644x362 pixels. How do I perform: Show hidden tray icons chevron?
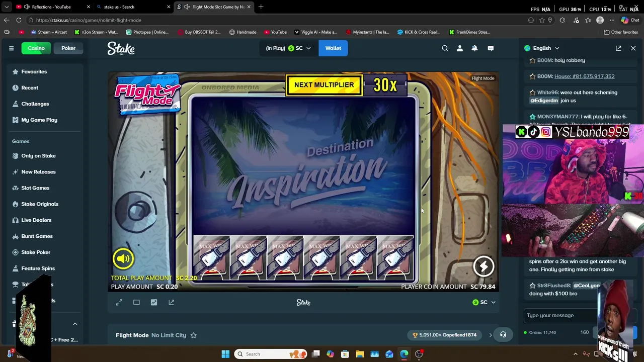pos(576,354)
